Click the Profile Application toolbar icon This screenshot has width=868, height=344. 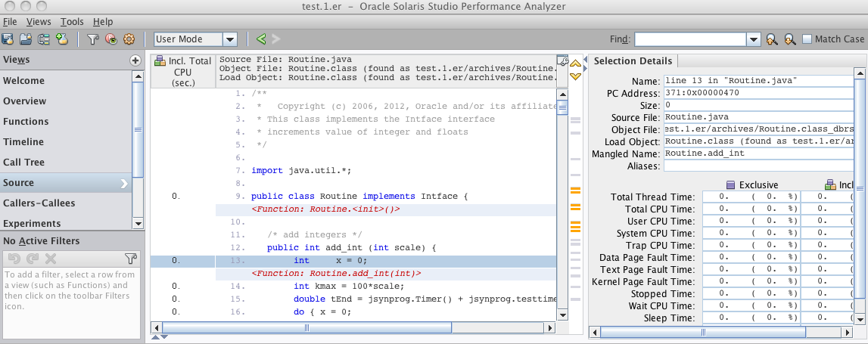tap(8, 39)
